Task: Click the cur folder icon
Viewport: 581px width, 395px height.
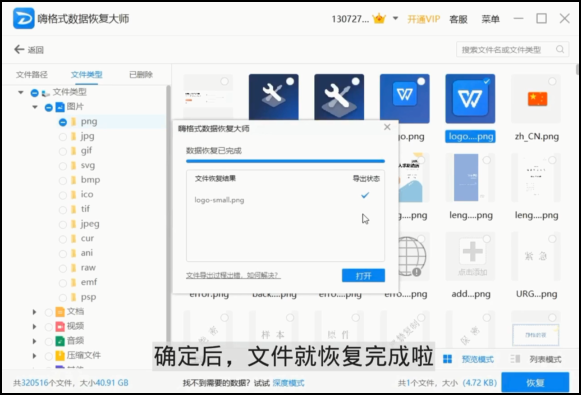Action: pyautogui.click(x=73, y=239)
